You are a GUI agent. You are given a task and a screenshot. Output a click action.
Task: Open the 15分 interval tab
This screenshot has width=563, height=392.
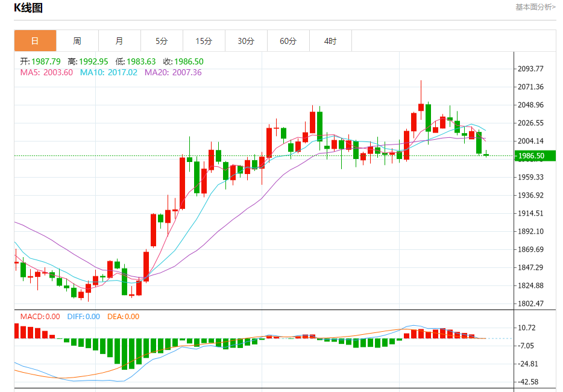(204, 41)
